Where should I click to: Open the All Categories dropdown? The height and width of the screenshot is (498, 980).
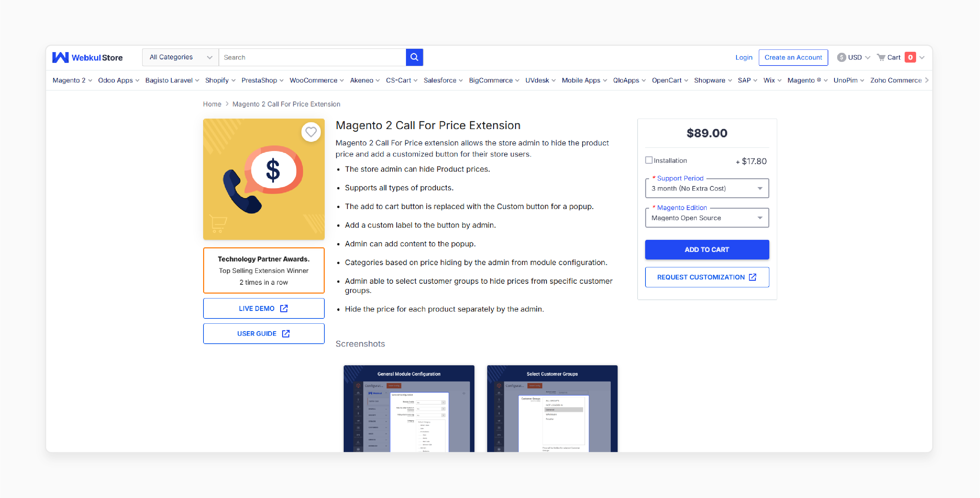pos(180,57)
